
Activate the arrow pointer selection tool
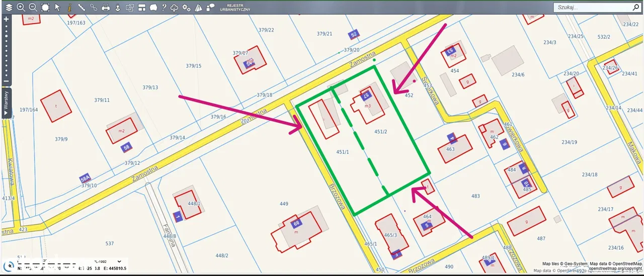click(x=57, y=7)
